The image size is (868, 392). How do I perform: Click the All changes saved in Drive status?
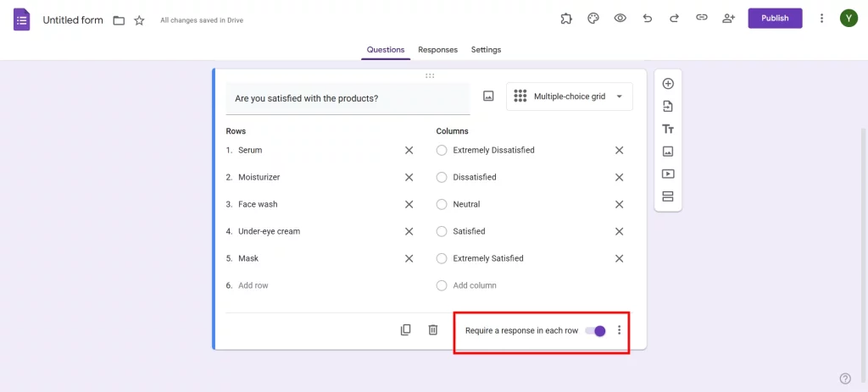click(x=202, y=20)
